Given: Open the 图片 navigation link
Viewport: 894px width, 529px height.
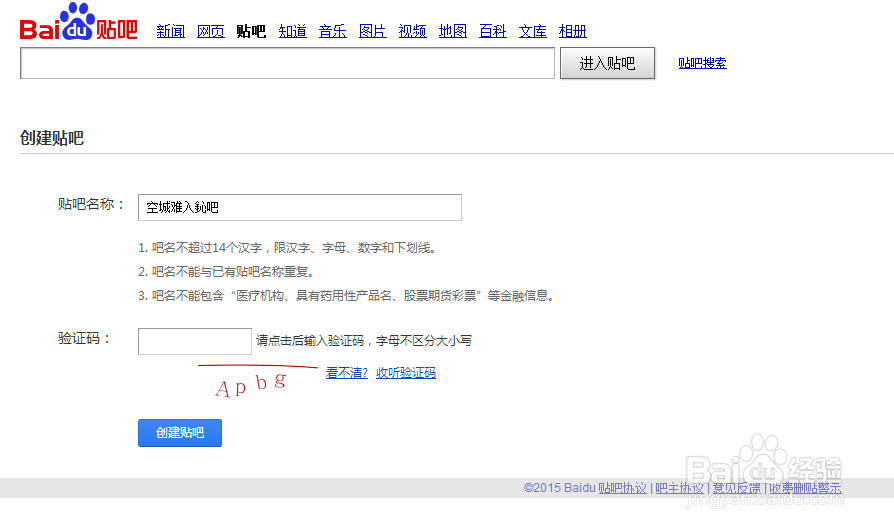Looking at the screenshot, I should [x=372, y=31].
